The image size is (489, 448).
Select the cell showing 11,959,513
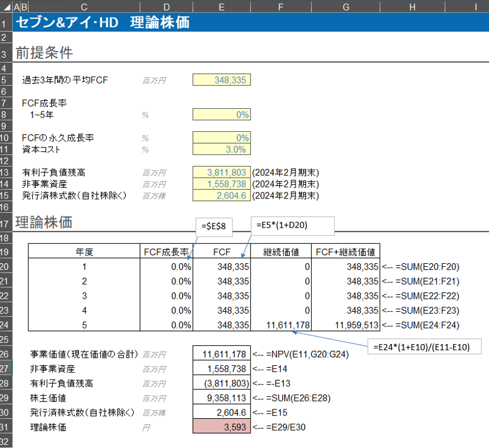pos(345,325)
